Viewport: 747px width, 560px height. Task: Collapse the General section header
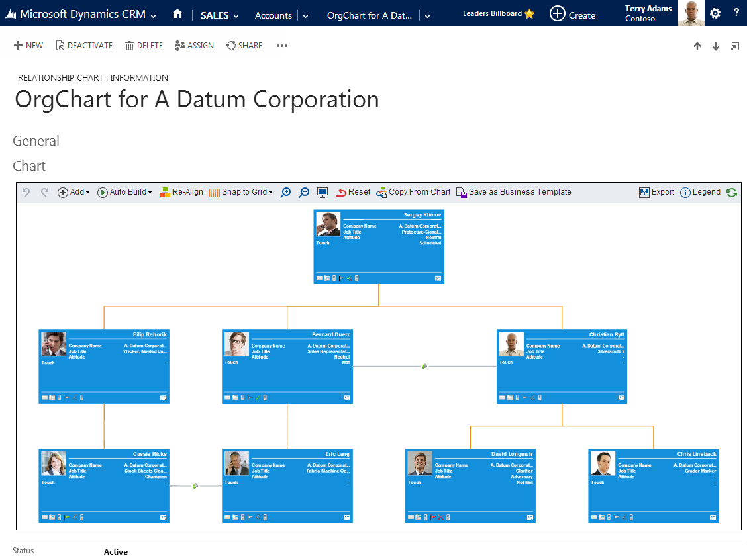[36, 141]
